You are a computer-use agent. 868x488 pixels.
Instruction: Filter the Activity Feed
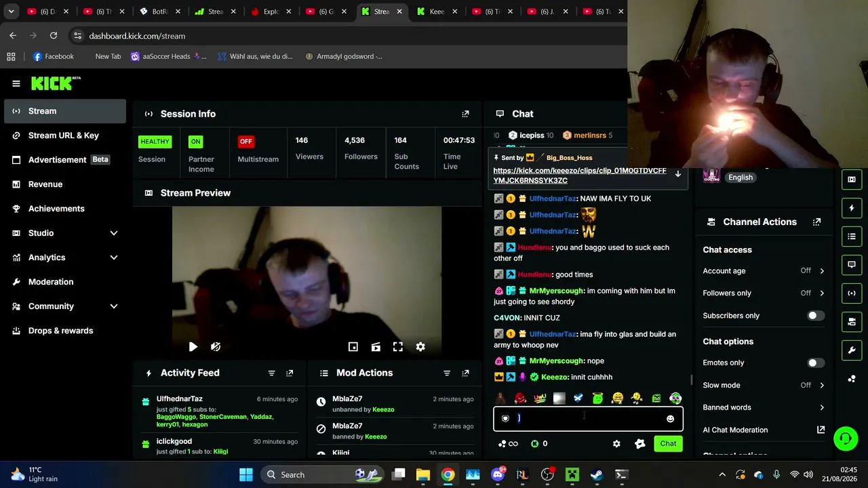click(x=271, y=373)
